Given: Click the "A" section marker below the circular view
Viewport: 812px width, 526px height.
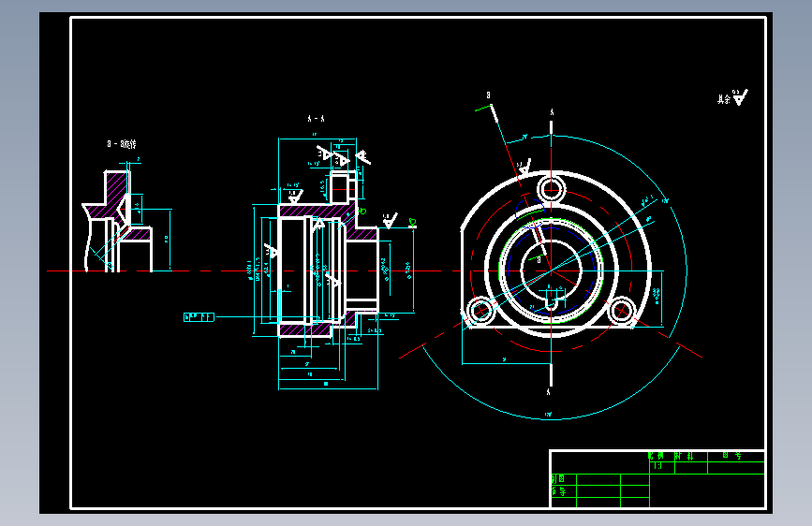Looking at the screenshot, I should [x=549, y=392].
